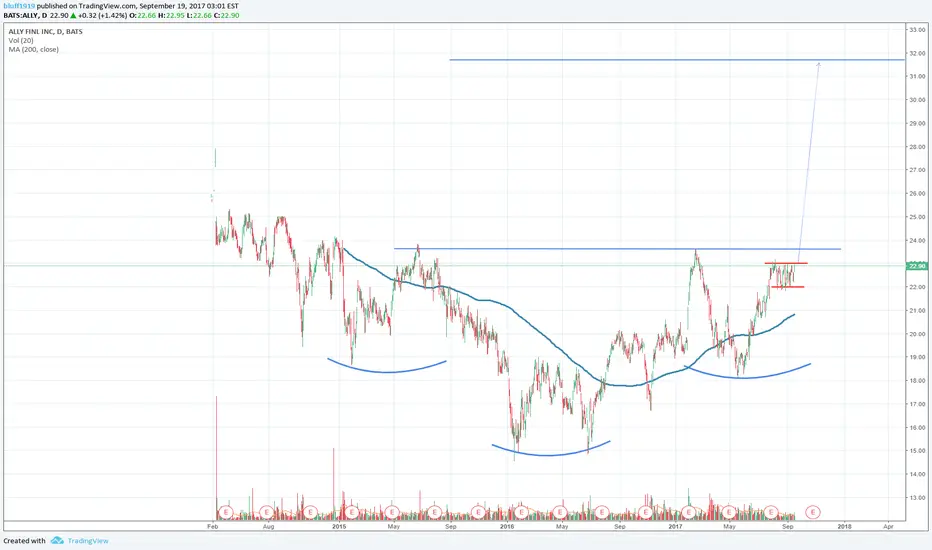The image size is (932, 550).
Task: Click the BATS:ALLY, D symbol header text
Action: 25,15
